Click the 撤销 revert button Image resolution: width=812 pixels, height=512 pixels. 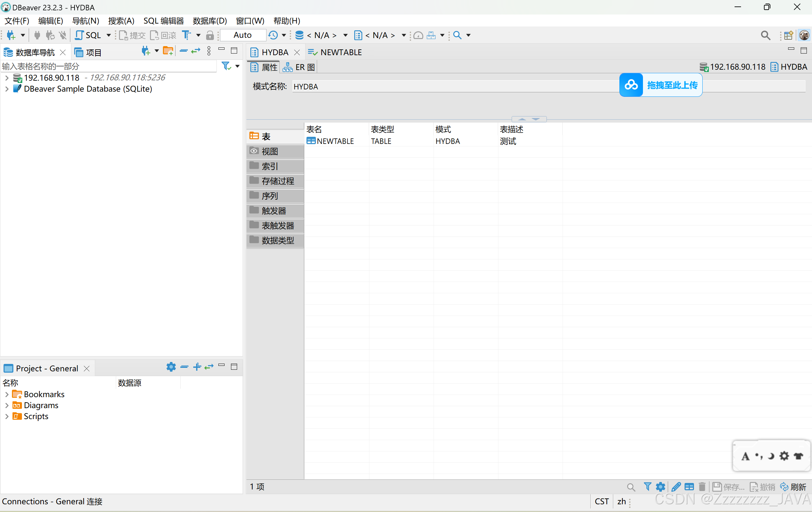tap(762, 487)
